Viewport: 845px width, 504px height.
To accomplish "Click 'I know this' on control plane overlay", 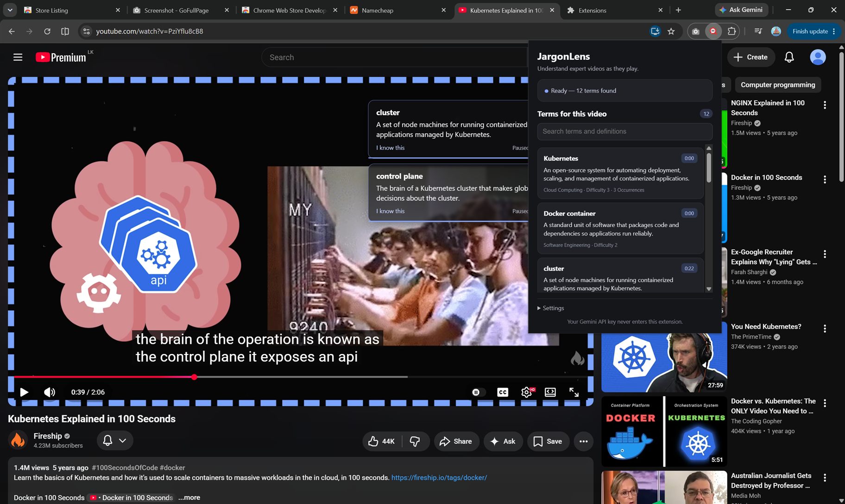I will click(x=390, y=211).
